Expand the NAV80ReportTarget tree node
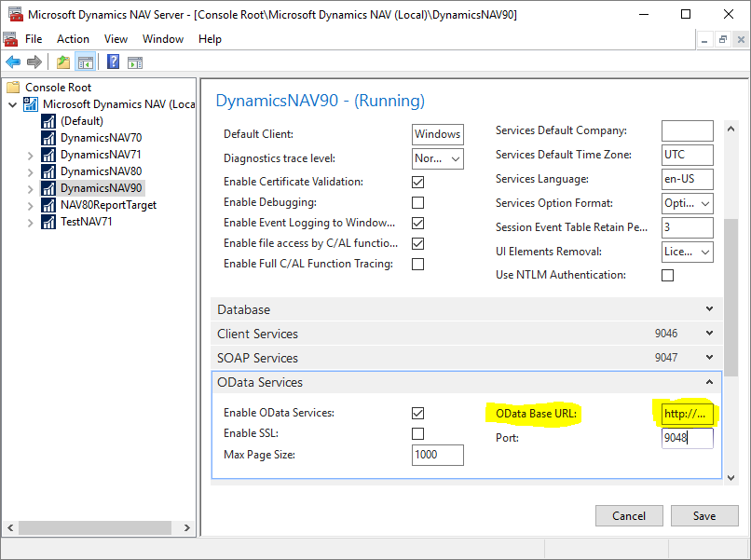The width and height of the screenshot is (751, 560). 30,206
